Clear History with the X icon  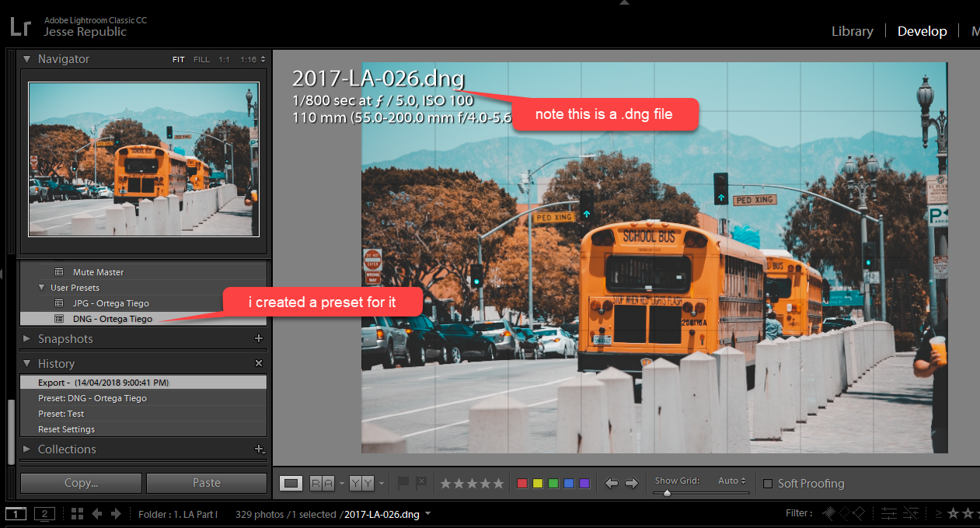(x=259, y=364)
